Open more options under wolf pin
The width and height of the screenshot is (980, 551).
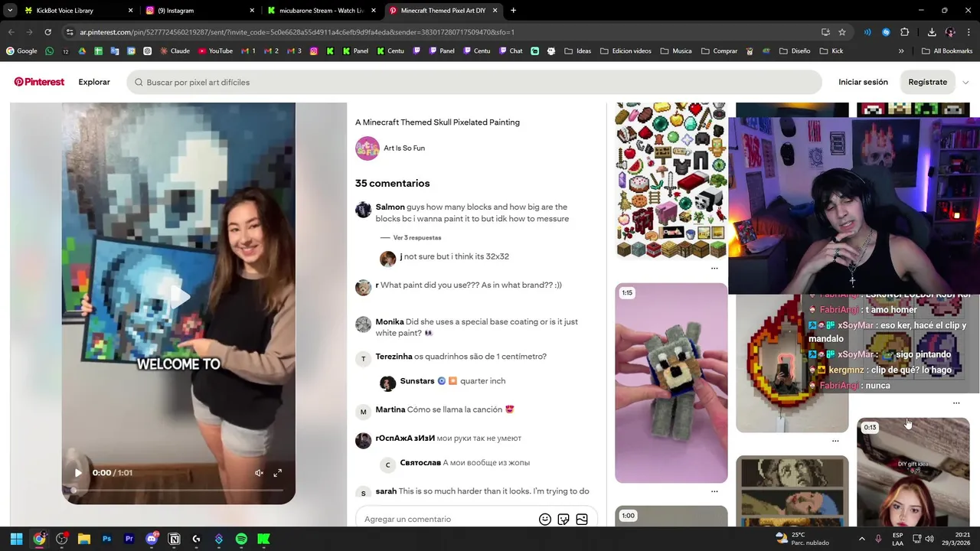coord(714,491)
